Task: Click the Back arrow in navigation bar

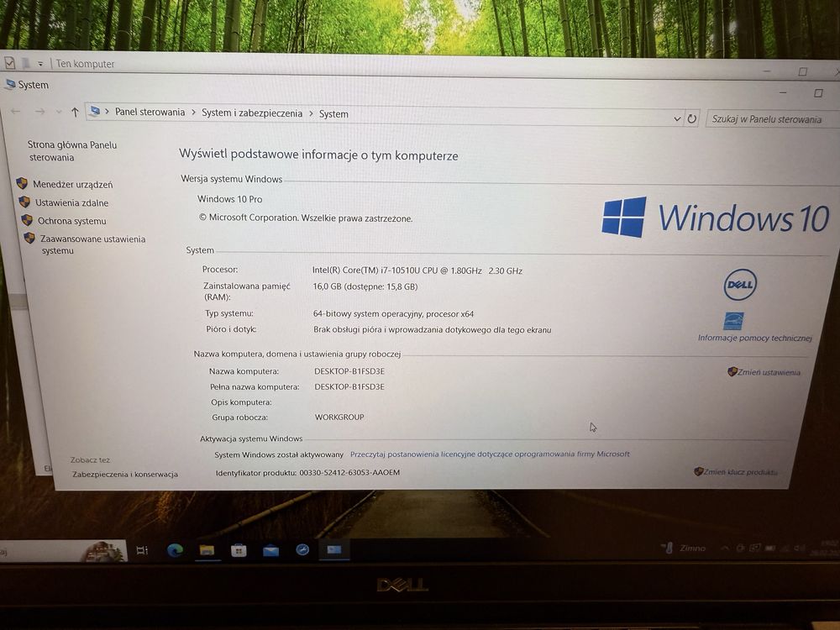Action: coord(15,112)
